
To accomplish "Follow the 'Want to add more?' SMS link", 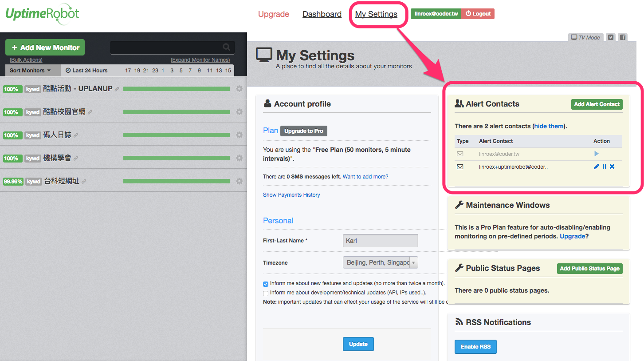I will point(365,177).
